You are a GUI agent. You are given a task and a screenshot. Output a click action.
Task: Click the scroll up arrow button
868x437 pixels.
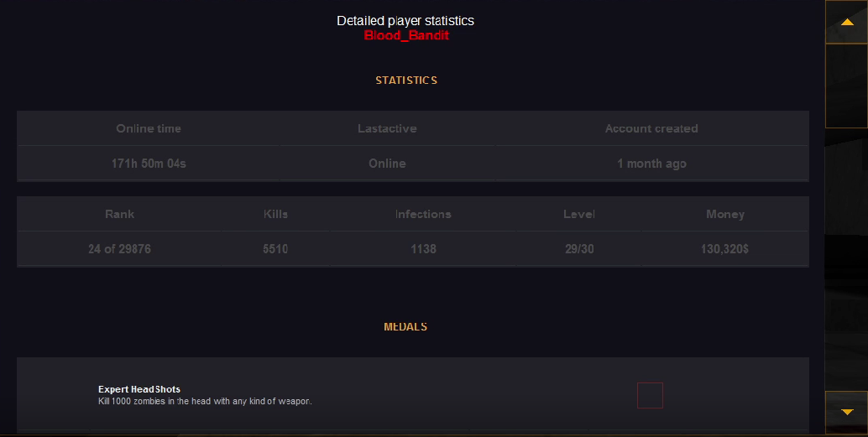(x=846, y=22)
